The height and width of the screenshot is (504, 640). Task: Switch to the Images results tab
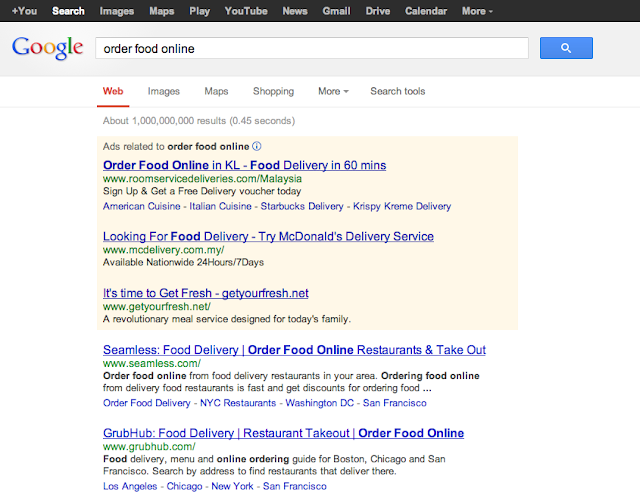163,91
